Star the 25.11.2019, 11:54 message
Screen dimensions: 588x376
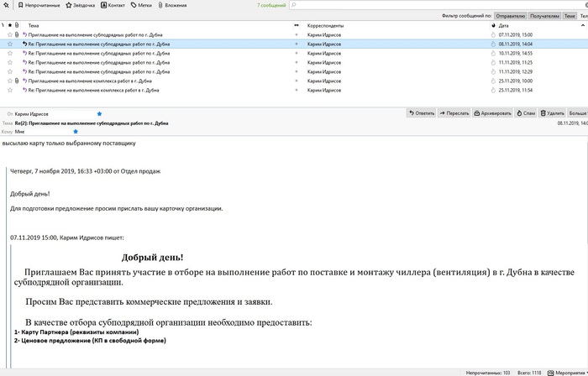click(x=10, y=91)
